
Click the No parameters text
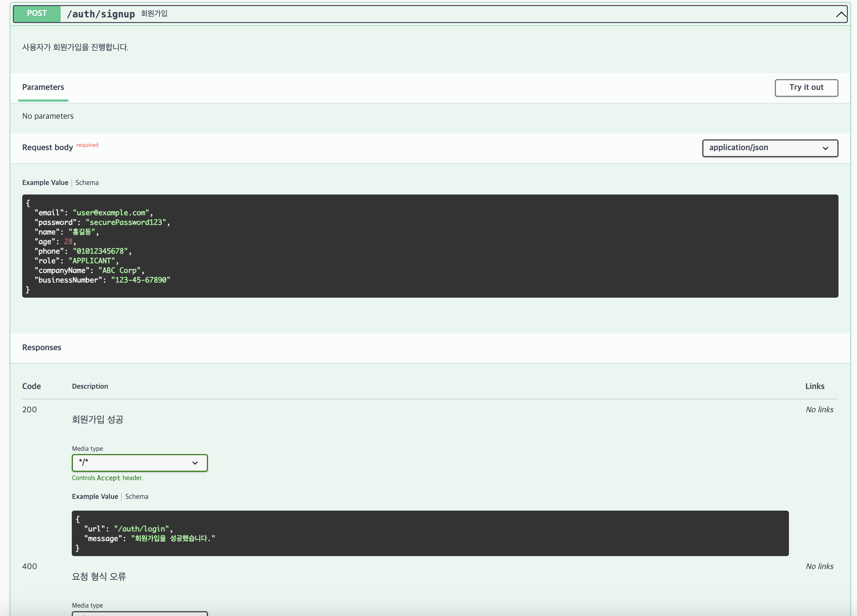click(x=48, y=116)
